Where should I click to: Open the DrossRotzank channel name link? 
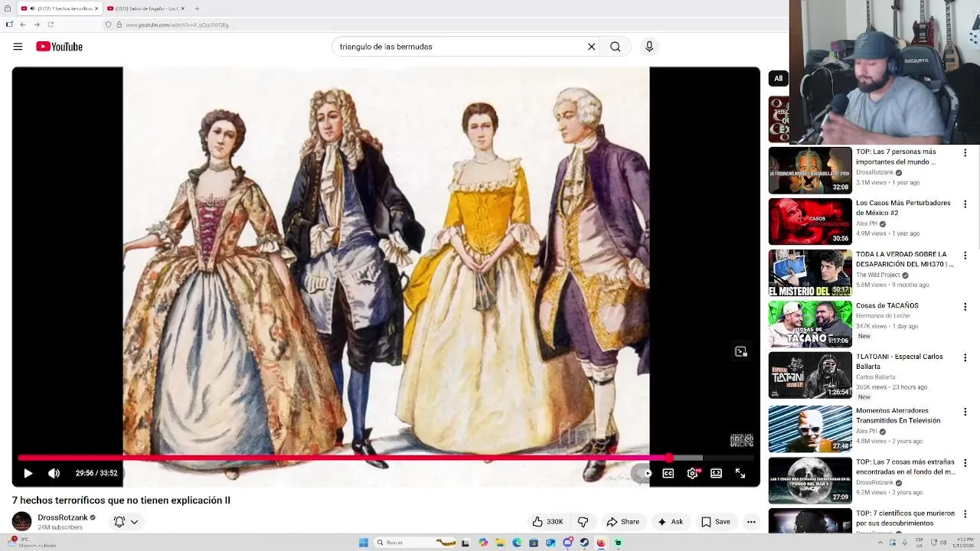63,517
